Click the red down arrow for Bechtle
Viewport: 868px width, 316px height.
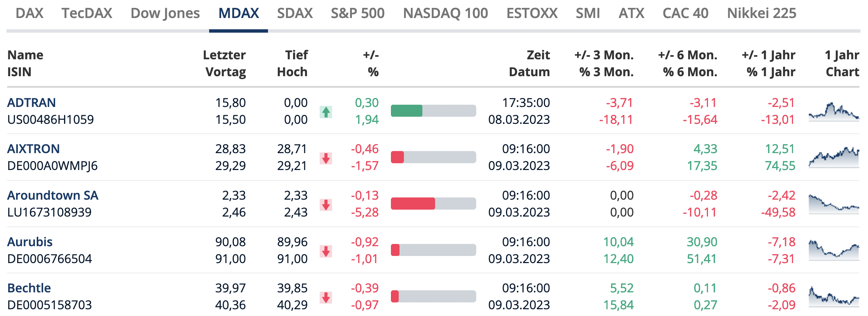click(x=326, y=297)
